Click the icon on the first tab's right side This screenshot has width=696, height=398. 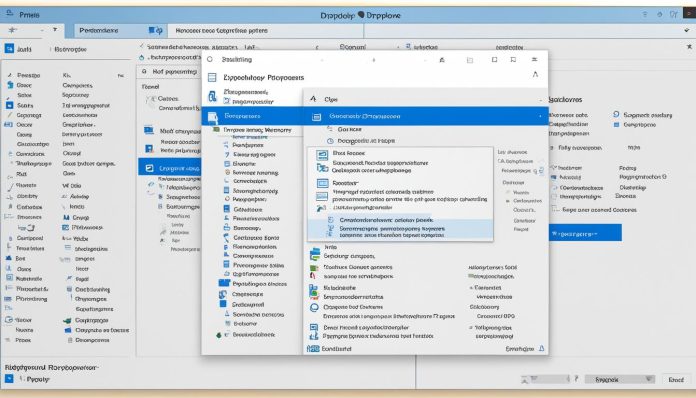[x=155, y=31]
